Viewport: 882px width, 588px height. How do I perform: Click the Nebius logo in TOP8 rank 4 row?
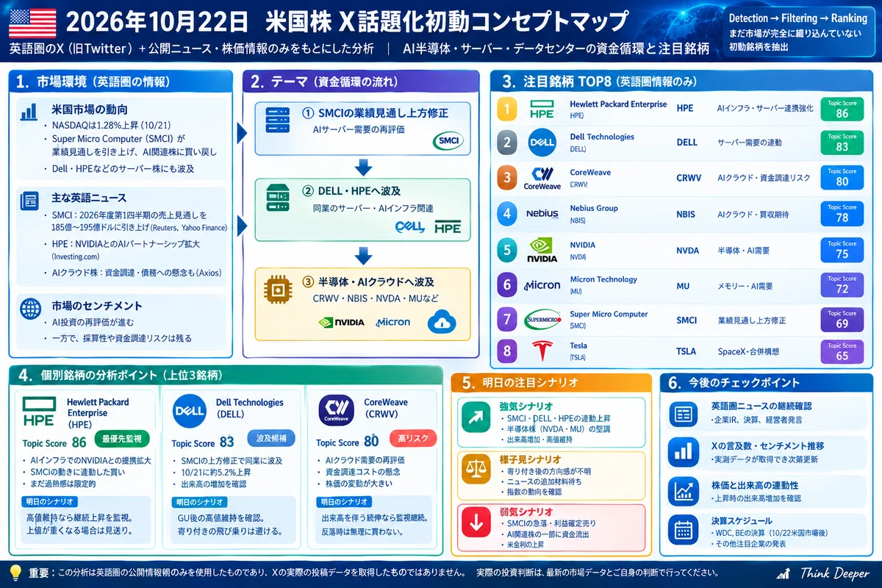(542, 214)
